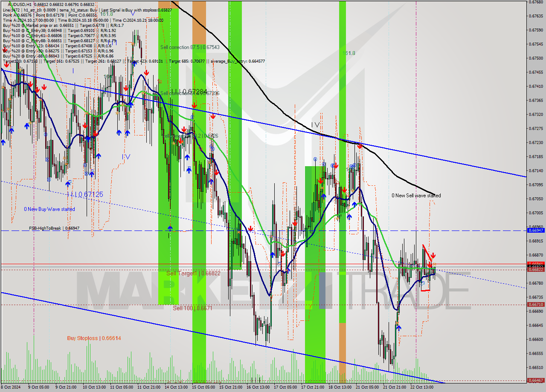
Task: Click the 0.67320 price axis value
Action: [536, 114]
